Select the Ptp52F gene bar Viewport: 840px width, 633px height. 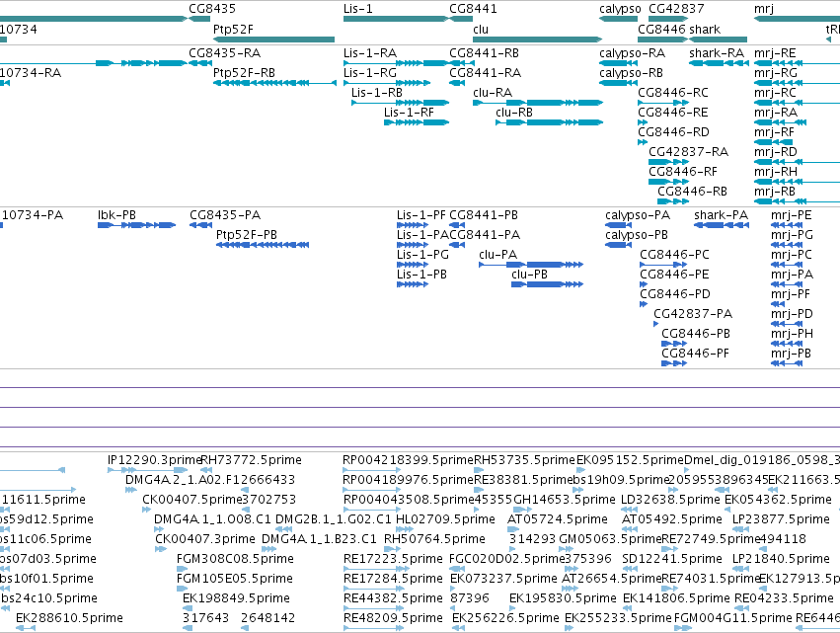(x=273, y=40)
